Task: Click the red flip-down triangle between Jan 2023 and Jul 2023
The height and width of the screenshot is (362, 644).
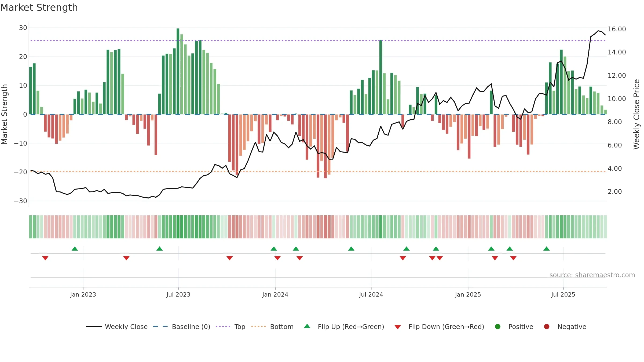Action: point(126,258)
